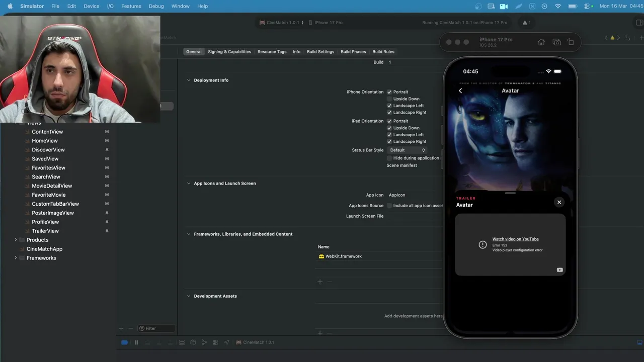The image size is (644, 362).
Task: Collapse App Icons and Launch Screen section
Action: [189, 184]
